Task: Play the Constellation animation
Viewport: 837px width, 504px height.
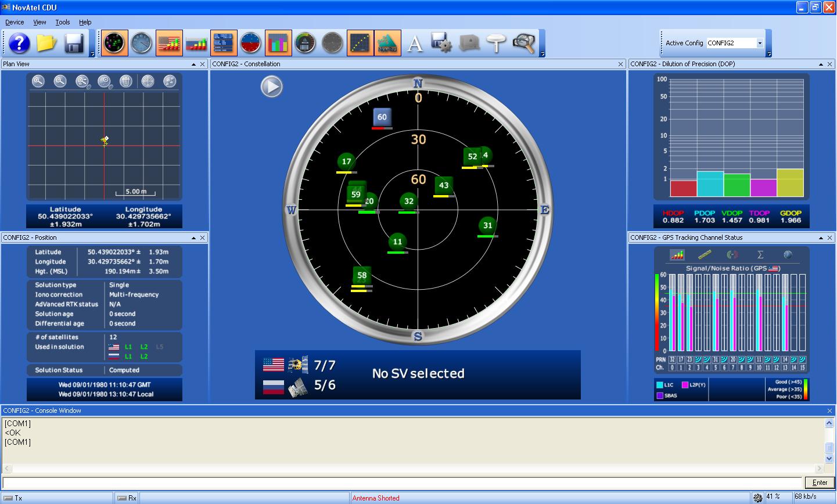Action: 271,87
